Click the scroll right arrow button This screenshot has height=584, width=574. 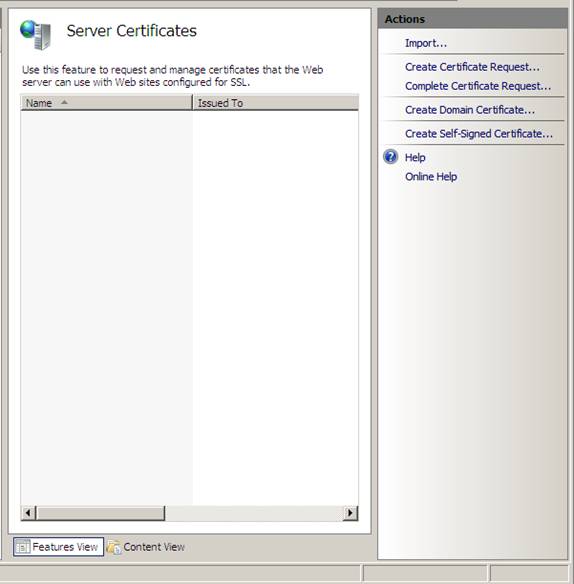(350, 513)
